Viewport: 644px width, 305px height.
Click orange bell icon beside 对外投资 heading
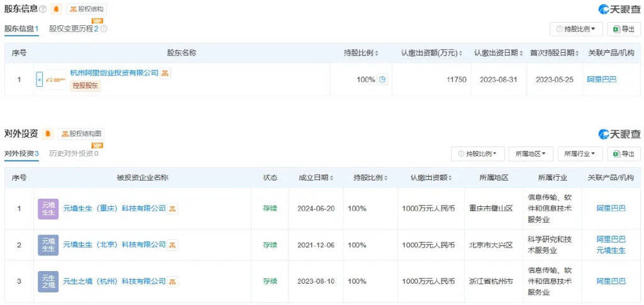pos(48,133)
